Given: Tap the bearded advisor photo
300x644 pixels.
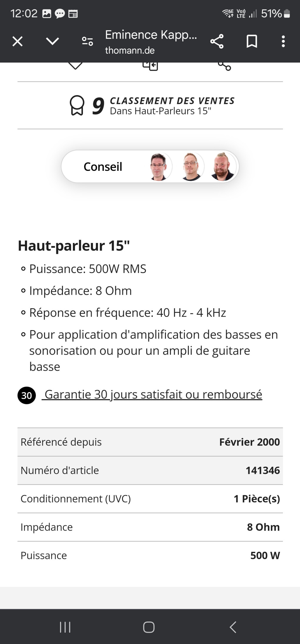Looking at the screenshot, I should tap(223, 167).
